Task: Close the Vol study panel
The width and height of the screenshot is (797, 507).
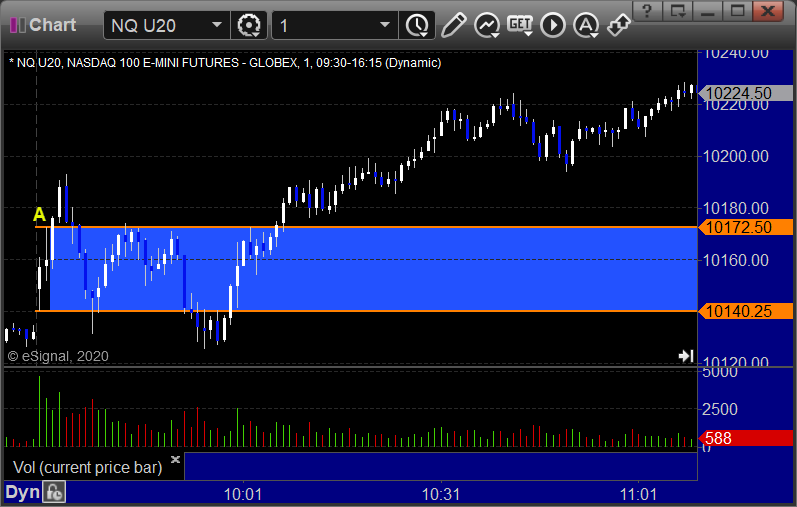Action: tap(175, 459)
